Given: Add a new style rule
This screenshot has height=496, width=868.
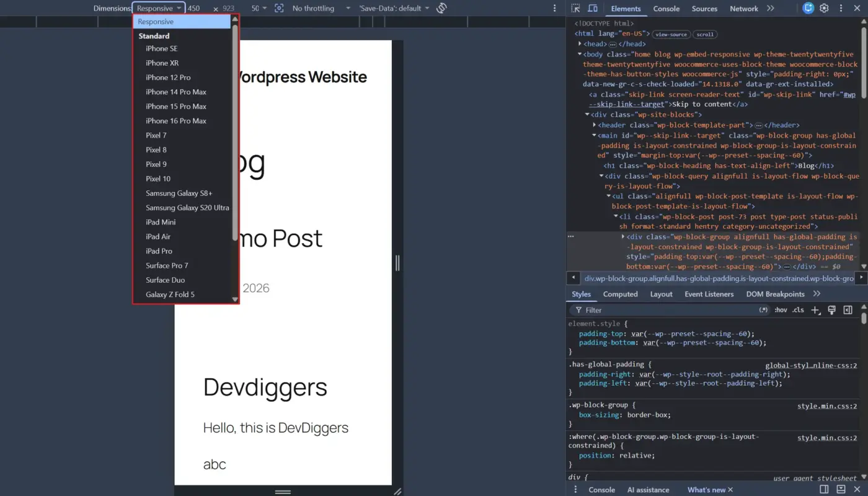Looking at the screenshot, I should tap(815, 310).
